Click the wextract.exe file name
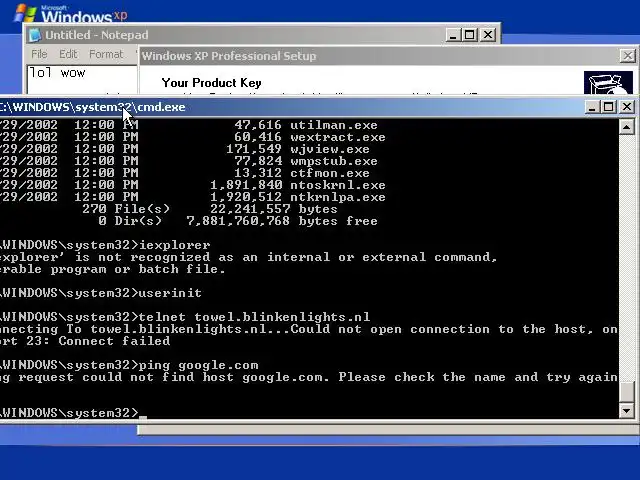This screenshot has width=640, height=480. tap(338, 137)
